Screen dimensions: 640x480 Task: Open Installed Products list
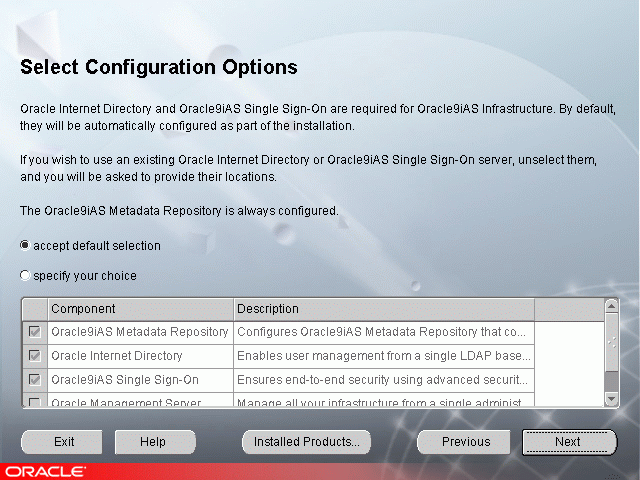[x=307, y=442]
